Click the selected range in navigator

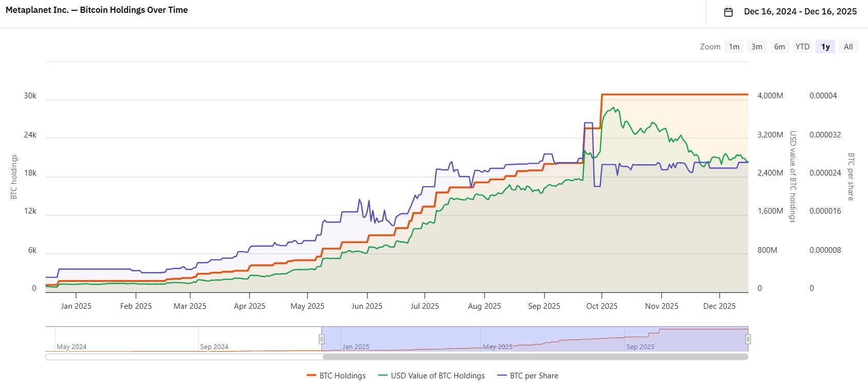pyautogui.click(x=535, y=339)
